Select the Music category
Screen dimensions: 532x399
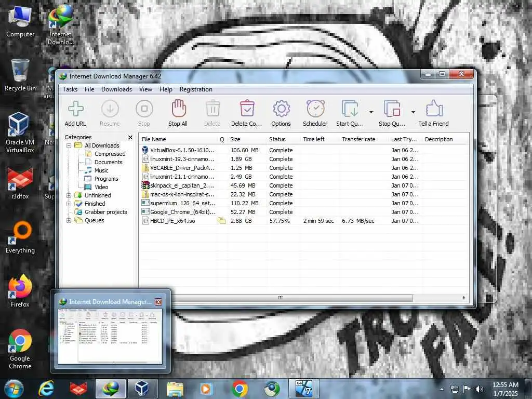(x=101, y=170)
